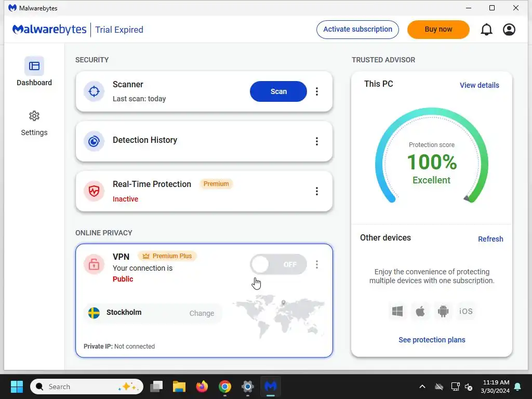
Task: Click 'Private IP: Not connected' text
Action: tap(119, 347)
